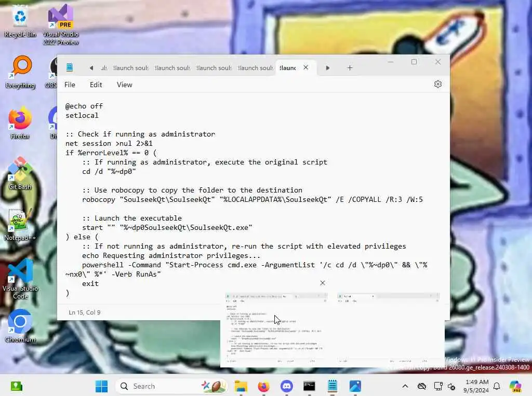Open the Firefox desktop shortcut
This screenshot has height=396, width=532.
point(20,122)
